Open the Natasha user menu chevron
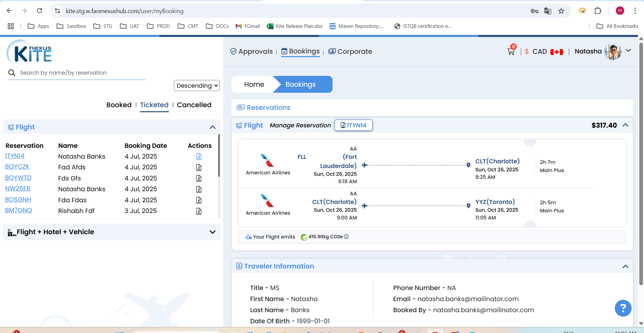Image resolution: width=644 pixels, height=333 pixels. (629, 51)
